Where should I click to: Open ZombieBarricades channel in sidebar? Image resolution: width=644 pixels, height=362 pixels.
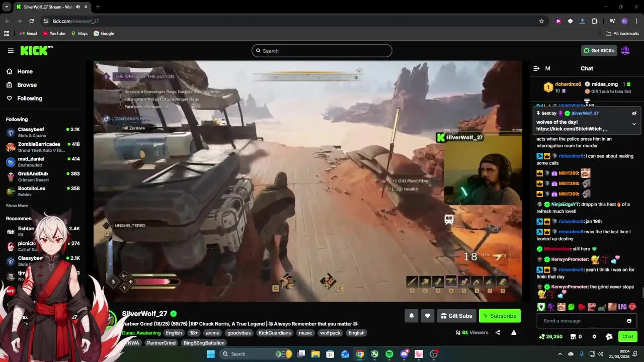click(43, 147)
